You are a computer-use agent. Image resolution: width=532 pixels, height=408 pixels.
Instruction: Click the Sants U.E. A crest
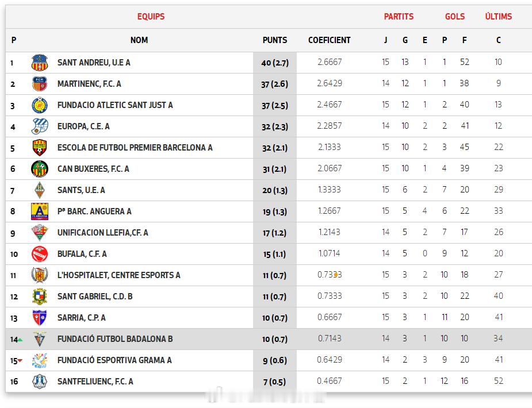(40, 190)
